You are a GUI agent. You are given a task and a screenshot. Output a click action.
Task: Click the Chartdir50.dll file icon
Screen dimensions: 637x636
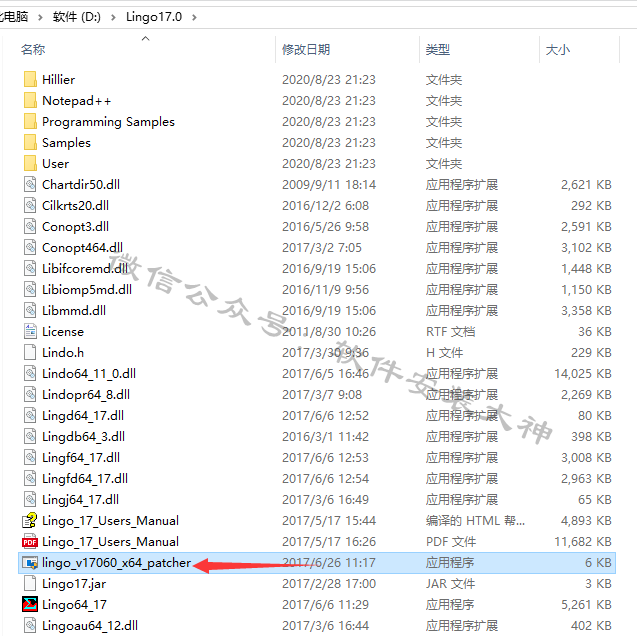pyautogui.click(x=30, y=185)
